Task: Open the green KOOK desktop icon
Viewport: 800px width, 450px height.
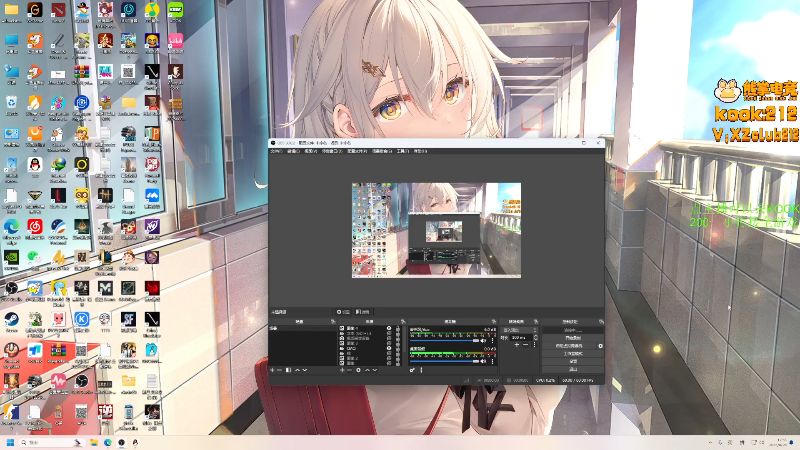Action: click(176, 10)
